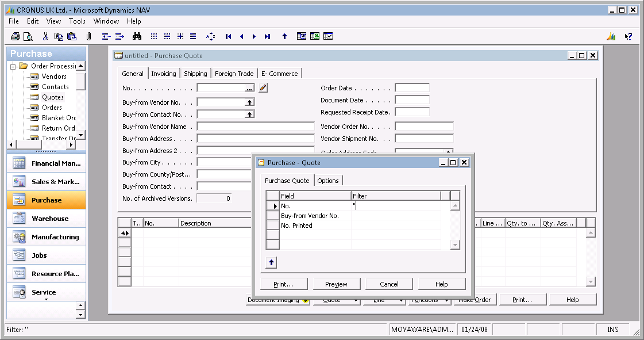Open the Tools menu
The height and width of the screenshot is (340, 644).
[x=77, y=21]
